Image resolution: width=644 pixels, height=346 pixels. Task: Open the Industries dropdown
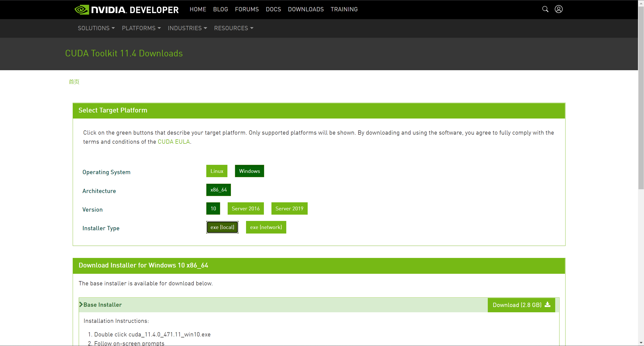(187, 28)
